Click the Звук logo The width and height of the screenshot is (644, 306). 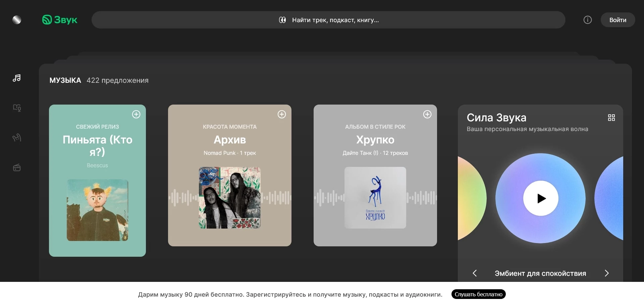click(x=60, y=20)
